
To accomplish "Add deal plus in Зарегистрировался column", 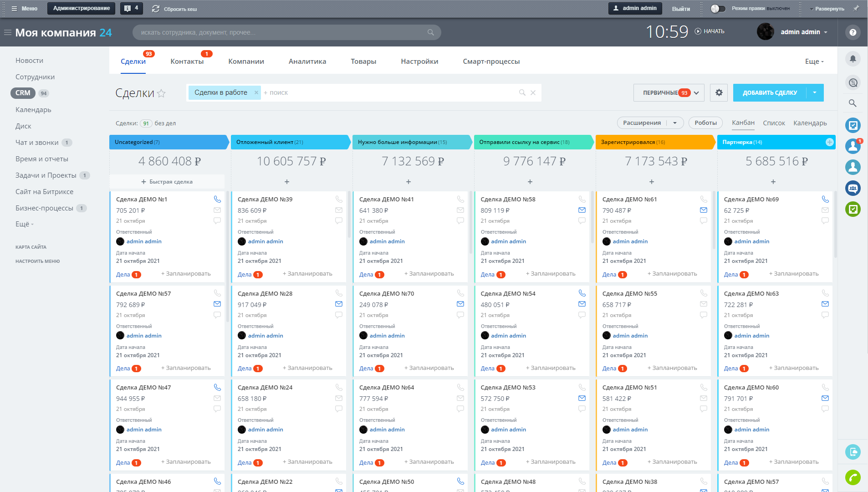I will pyautogui.click(x=652, y=182).
